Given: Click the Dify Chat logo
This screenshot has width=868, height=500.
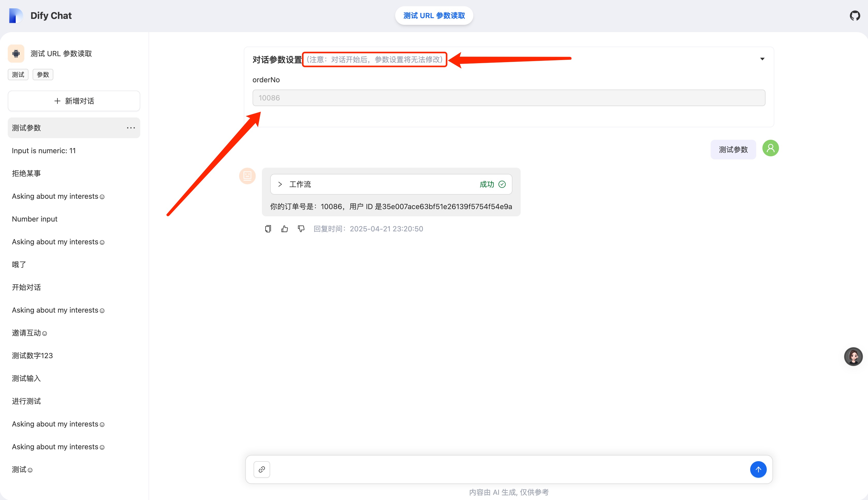Looking at the screenshot, I should click(16, 16).
